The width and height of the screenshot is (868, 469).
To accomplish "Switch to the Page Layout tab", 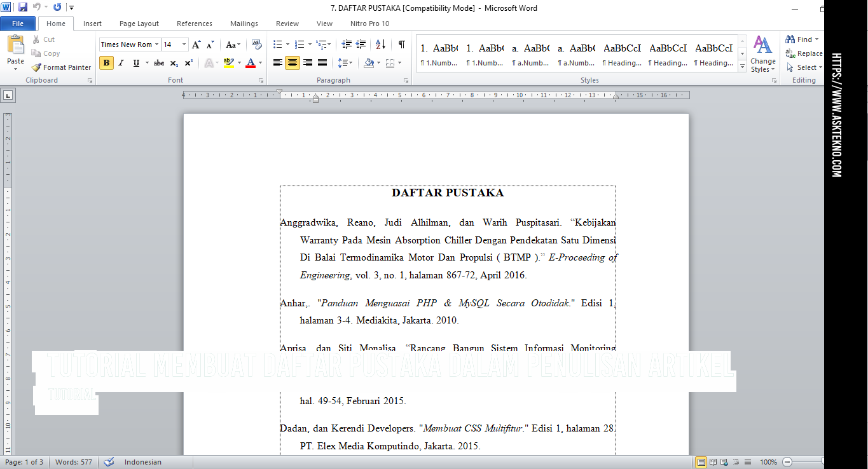I will (139, 24).
